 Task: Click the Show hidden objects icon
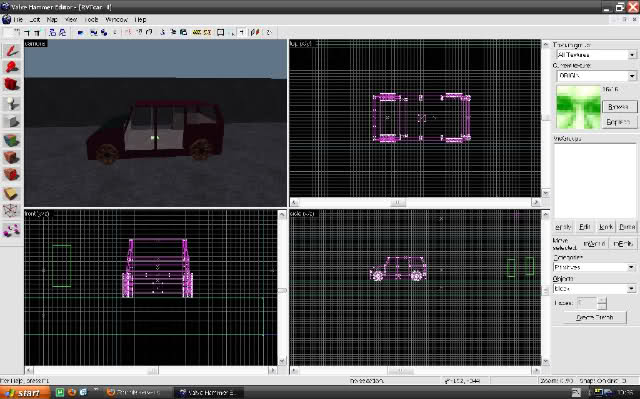click(149, 33)
